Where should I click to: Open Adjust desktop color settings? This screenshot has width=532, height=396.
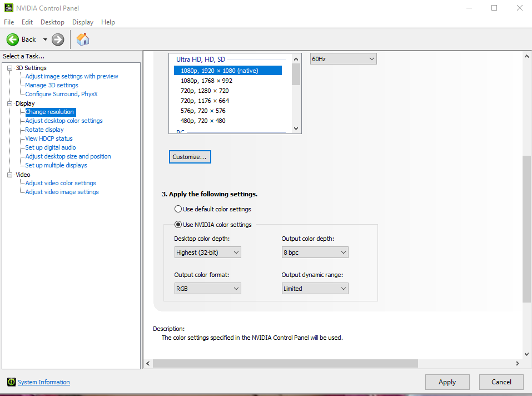[x=64, y=121]
